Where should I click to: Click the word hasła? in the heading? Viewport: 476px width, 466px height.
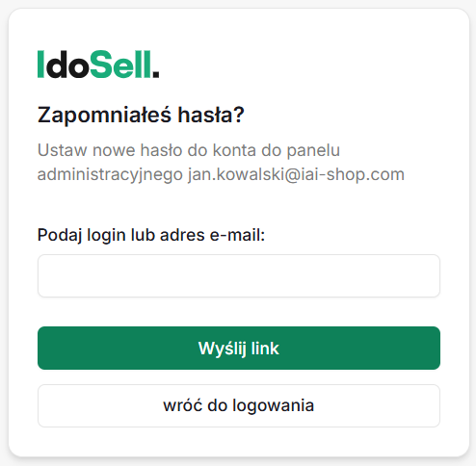[x=211, y=115]
